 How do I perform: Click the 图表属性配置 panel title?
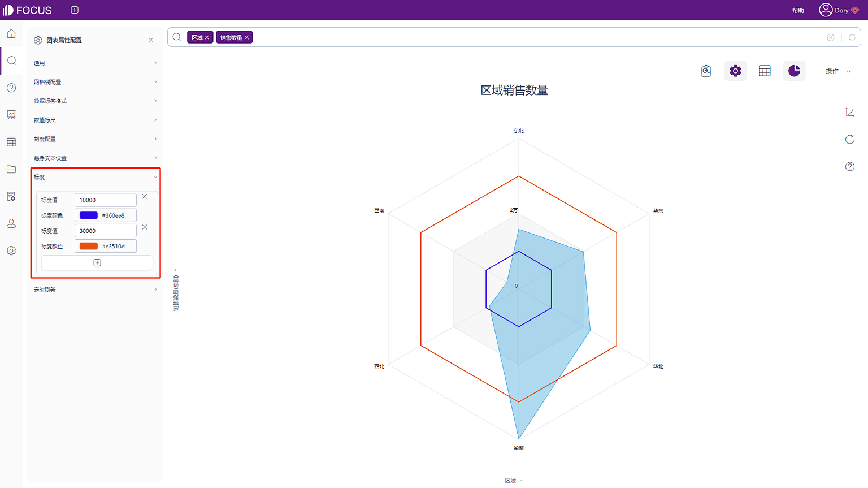64,40
